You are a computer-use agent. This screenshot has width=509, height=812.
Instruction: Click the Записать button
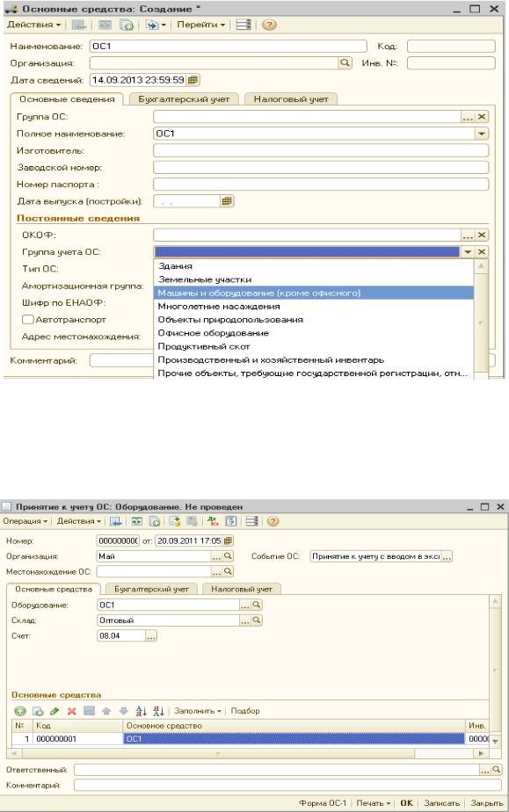click(441, 803)
